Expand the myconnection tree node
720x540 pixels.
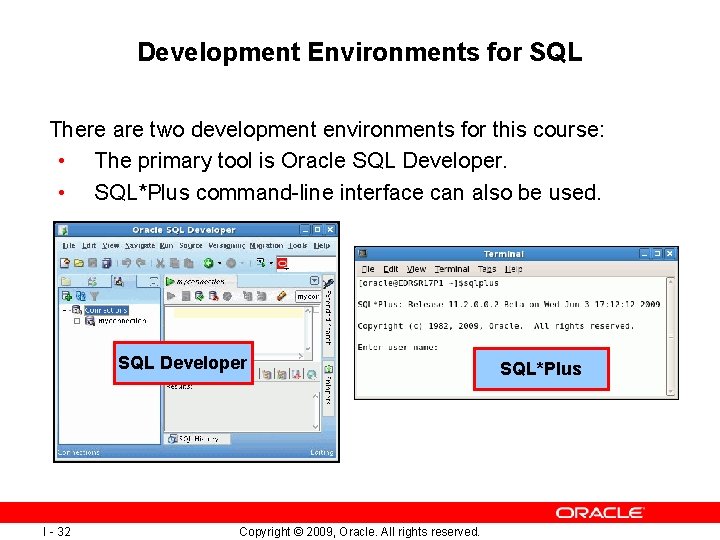77,321
